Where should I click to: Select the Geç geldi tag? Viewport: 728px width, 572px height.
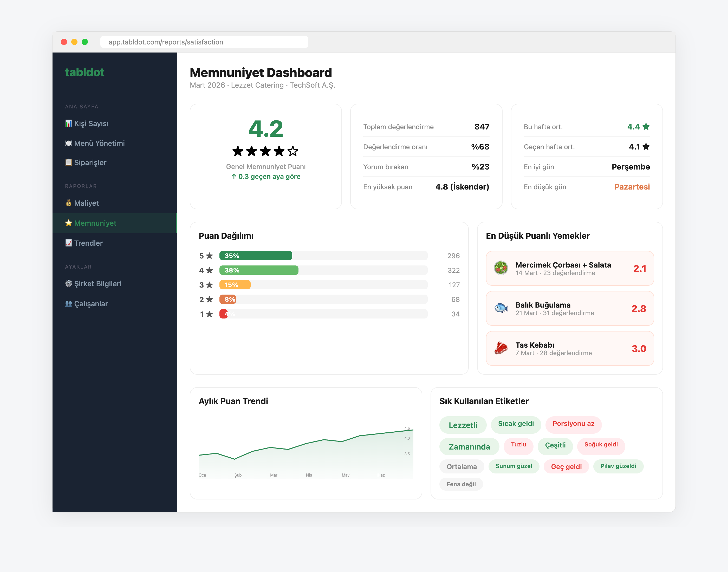(566, 466)
